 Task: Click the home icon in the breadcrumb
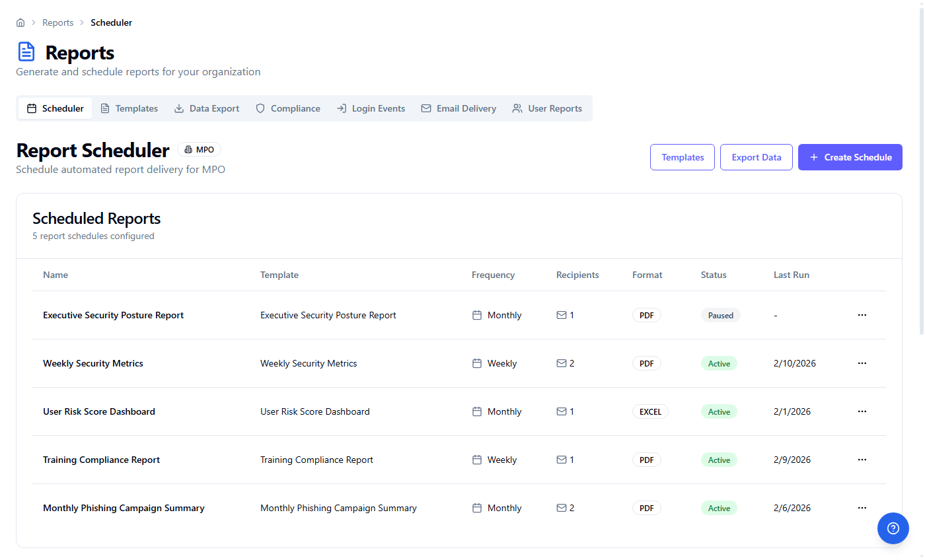pyautogui.click(x=20, y=22)
